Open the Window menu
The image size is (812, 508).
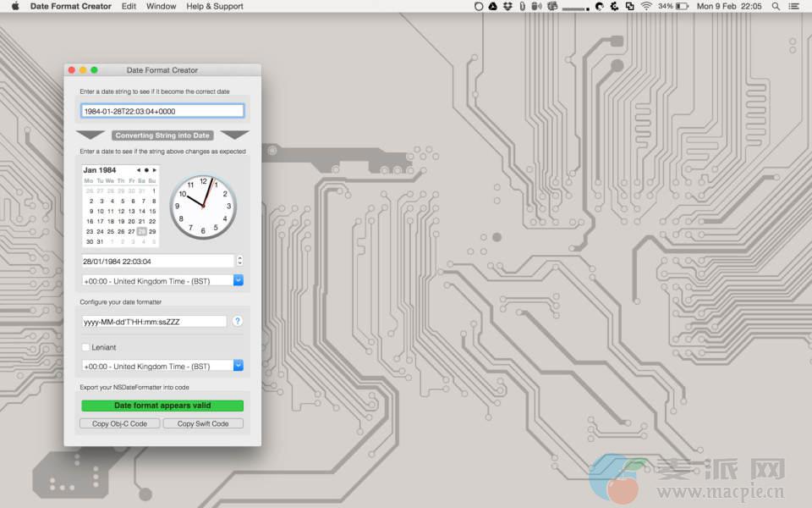161,7
